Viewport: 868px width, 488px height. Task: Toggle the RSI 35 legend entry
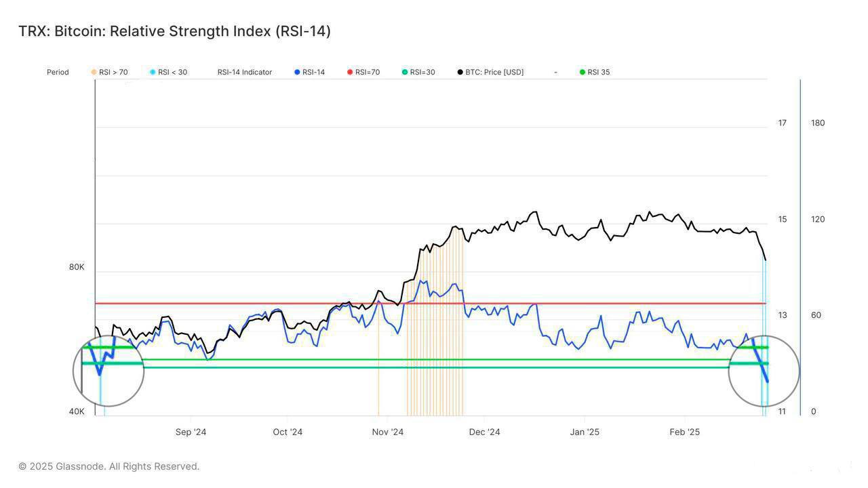click(x=595, y=73)
